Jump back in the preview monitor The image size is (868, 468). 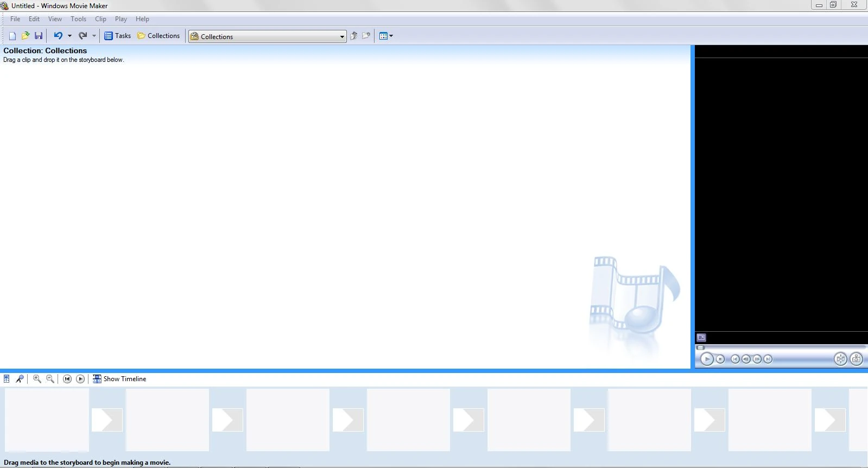tap(735, 359)
